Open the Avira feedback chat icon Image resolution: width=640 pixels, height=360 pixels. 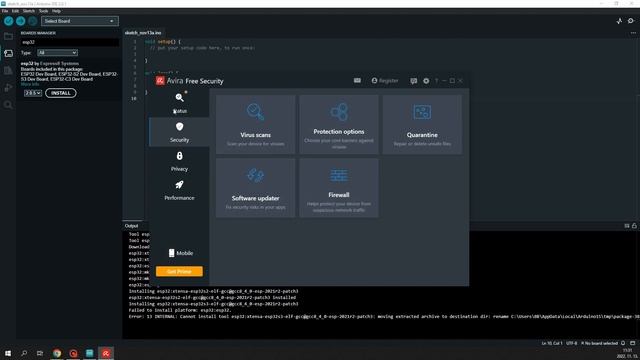[x=413, y=81]
